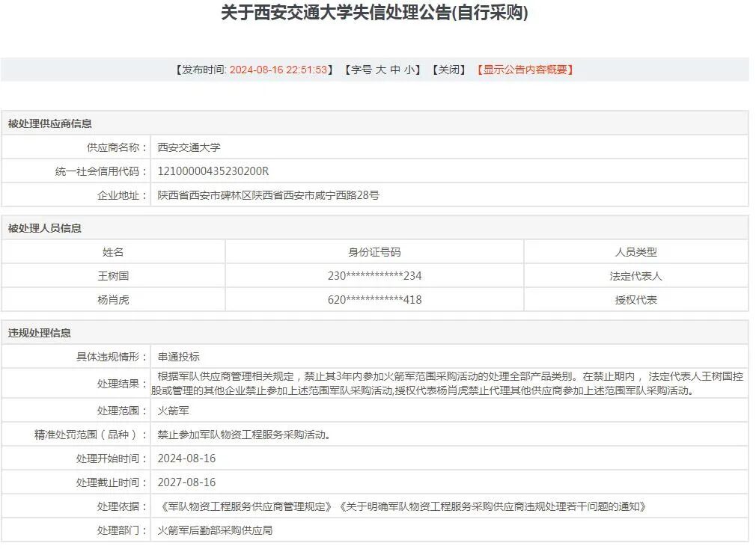Screen dimensions: 756x549
Task: Click the 统一社会信用代码 label
Action: click(x=101, y=171)
